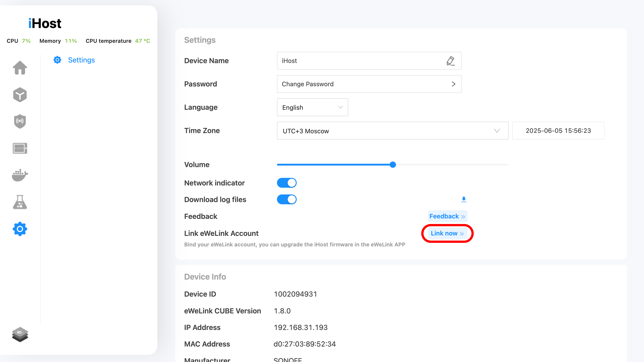Open the Change Password row

369,84
